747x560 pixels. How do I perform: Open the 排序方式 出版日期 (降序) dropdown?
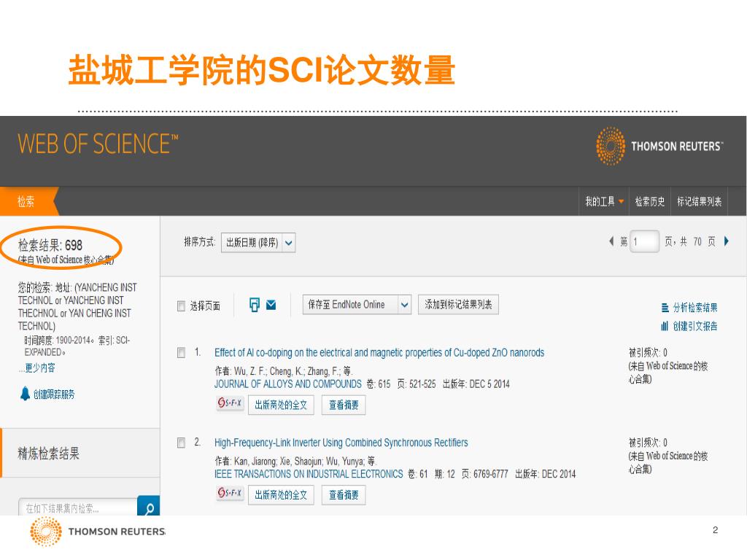pos(258,243)
